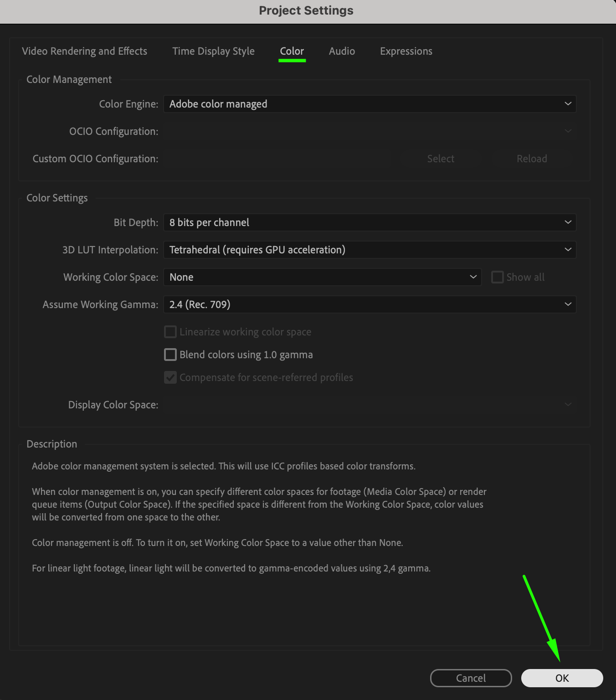616x700 pixels.
Task: Click the Custom OCIO Configuration label
Action: [95, 159]
